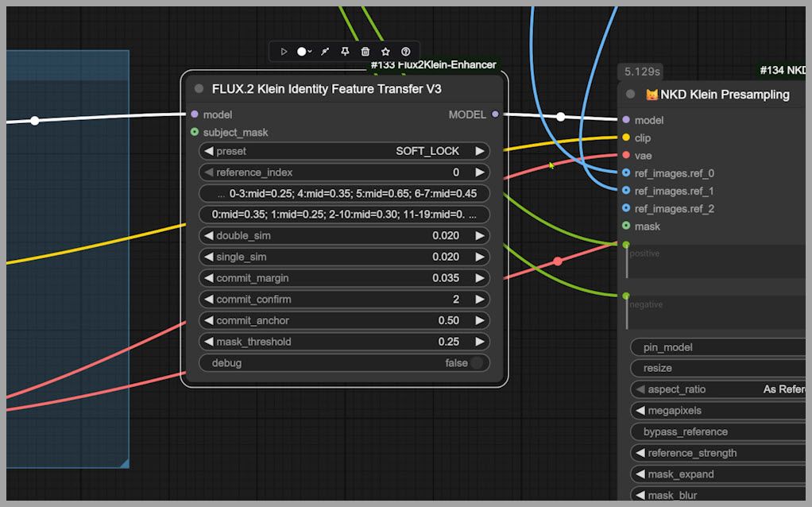Select the previous aspect_ratio option with the left arrow
This screenshot has height=507, width=812.
point(640,389)
